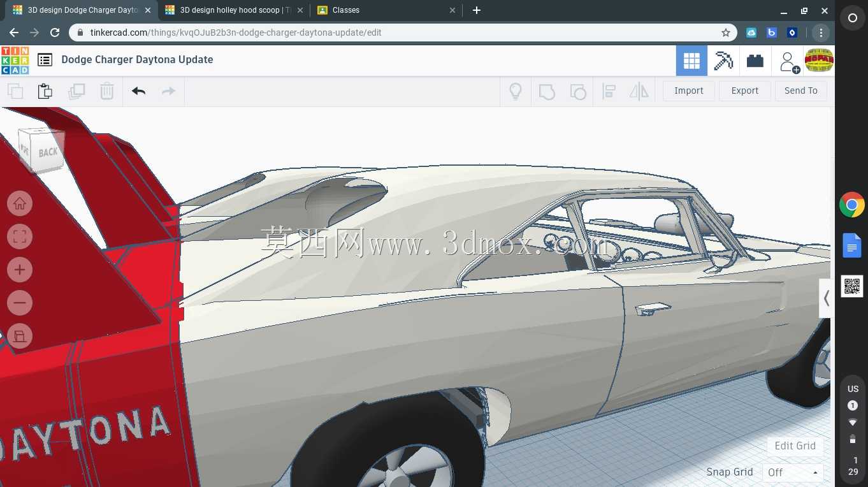Click the BACK face of the view cube

pos(48,152)
